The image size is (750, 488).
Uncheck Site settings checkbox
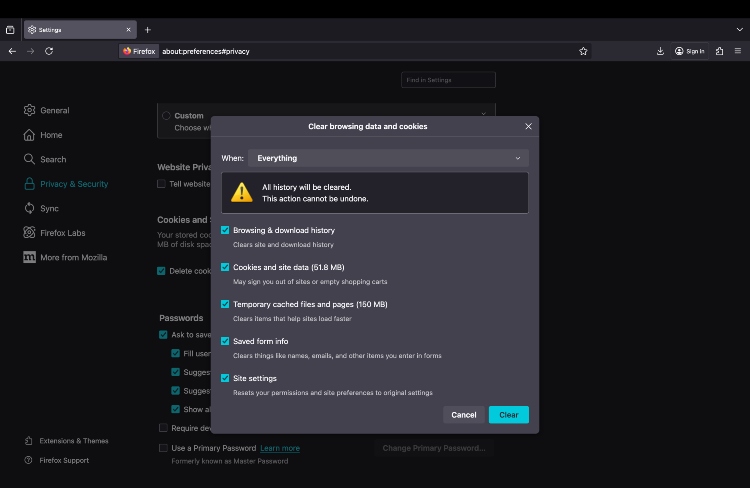(x=225, y=378)
